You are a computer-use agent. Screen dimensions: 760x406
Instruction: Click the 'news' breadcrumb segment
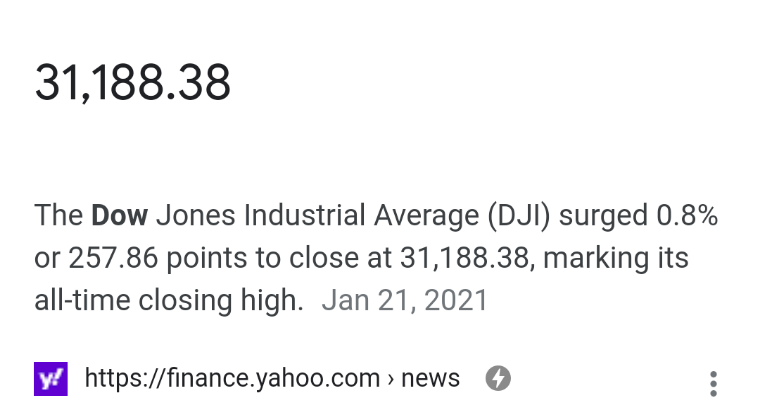tap(430, 378)
